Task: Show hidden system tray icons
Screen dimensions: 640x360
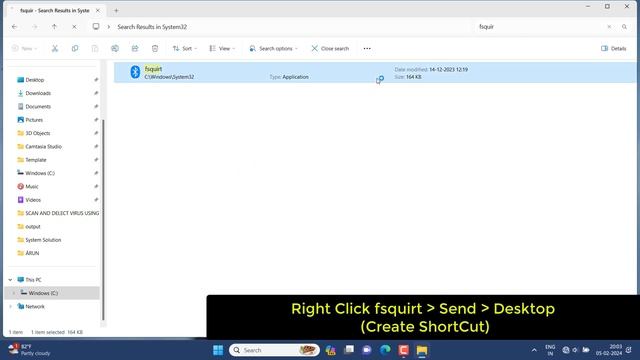Action: [x=534, y=350]
